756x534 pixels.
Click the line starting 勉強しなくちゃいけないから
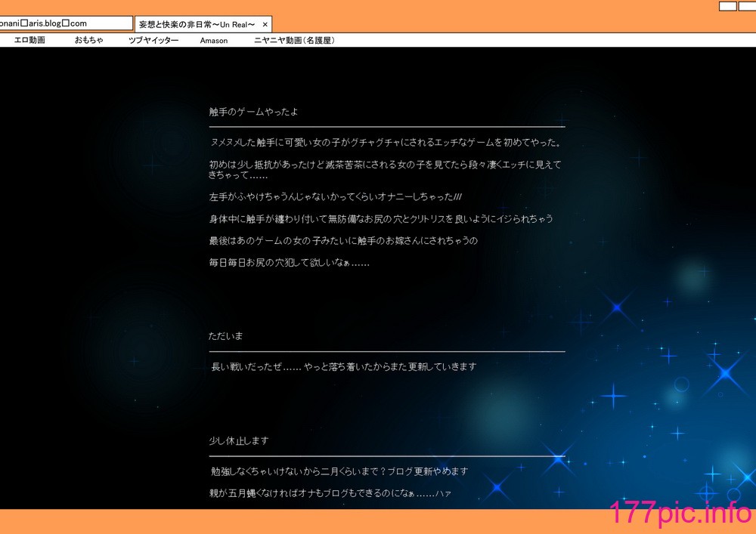pyautogui.click(x=339, y=471)
